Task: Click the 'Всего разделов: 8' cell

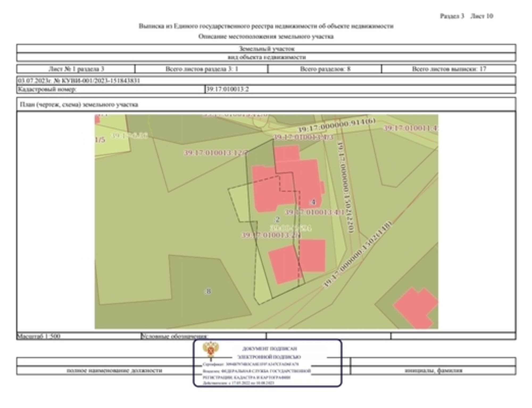Action: tap(325, 69)
